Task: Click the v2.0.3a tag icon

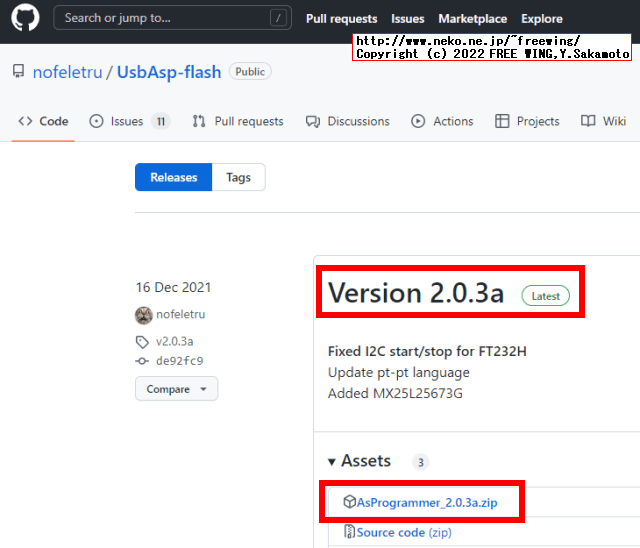Action: [143, 341]
